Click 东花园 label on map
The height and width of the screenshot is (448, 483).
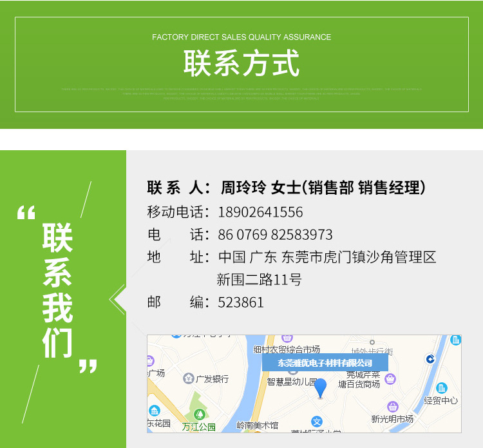click(x=159, y=423)
